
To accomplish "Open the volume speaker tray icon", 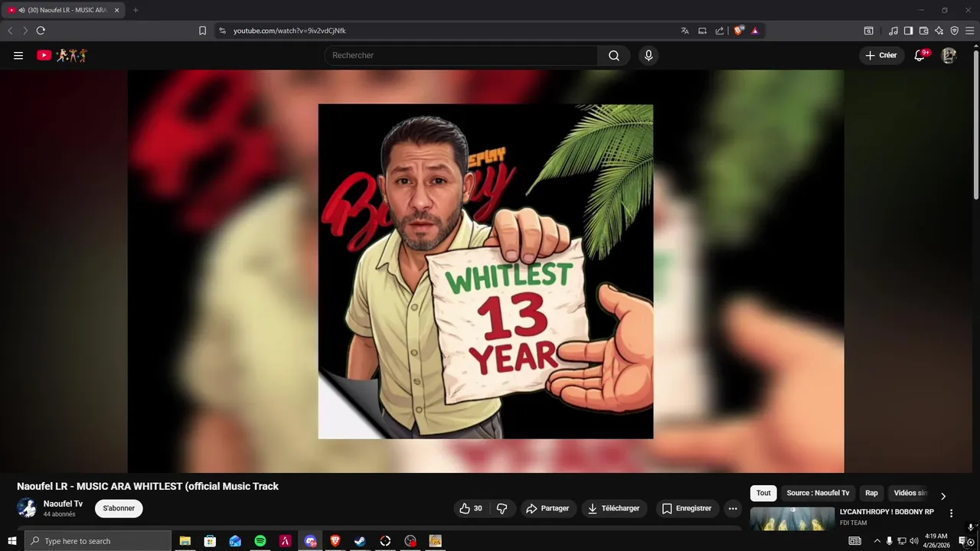I will [913, 541].
